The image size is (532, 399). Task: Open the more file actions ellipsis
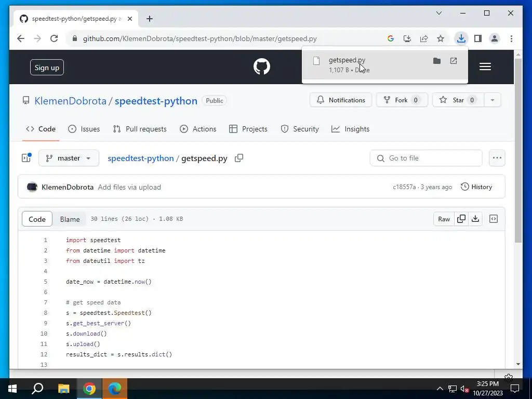(x=497, y=158)
